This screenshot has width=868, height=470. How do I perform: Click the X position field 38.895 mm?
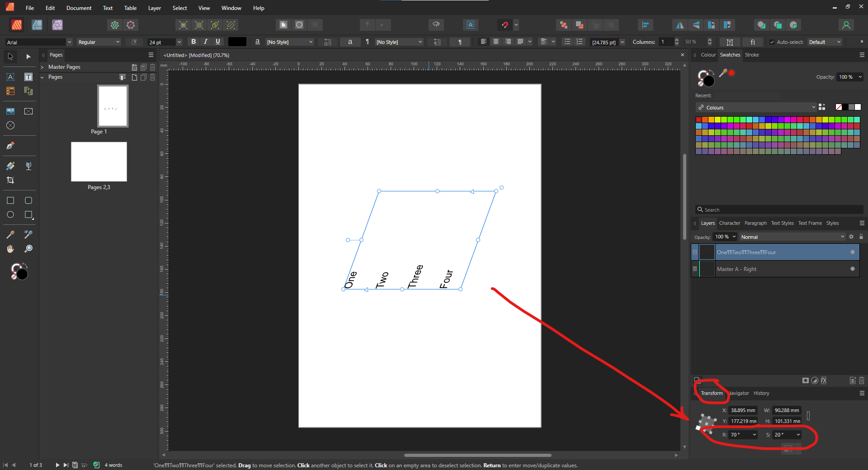[743, 410]
